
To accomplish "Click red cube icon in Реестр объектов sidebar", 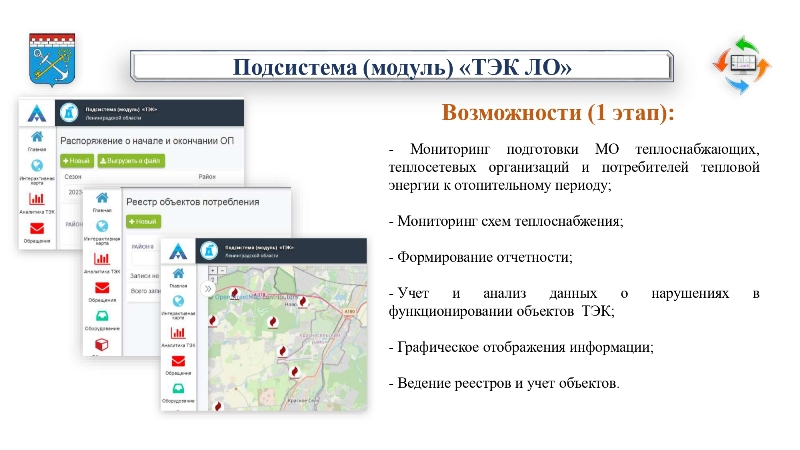I will 102,345.
